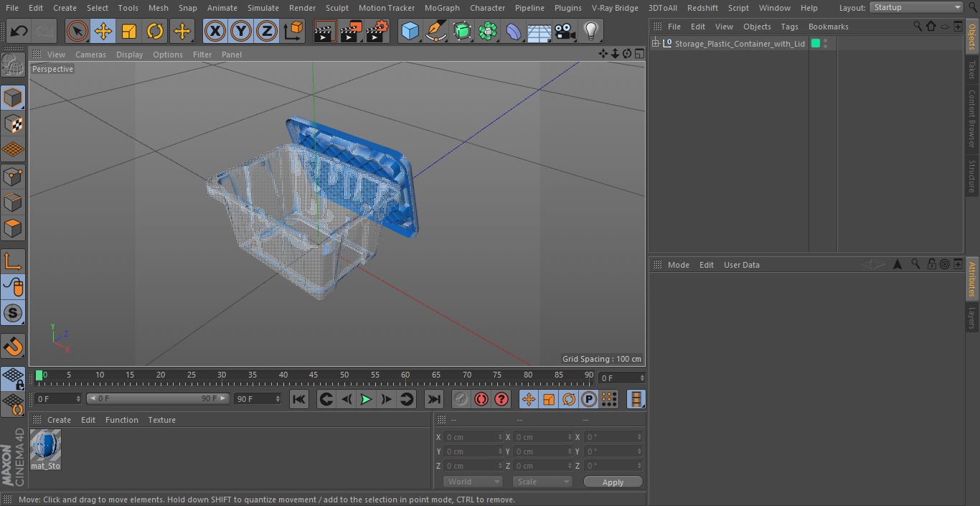Add a Floor environment object

click(x=540, y=31)
